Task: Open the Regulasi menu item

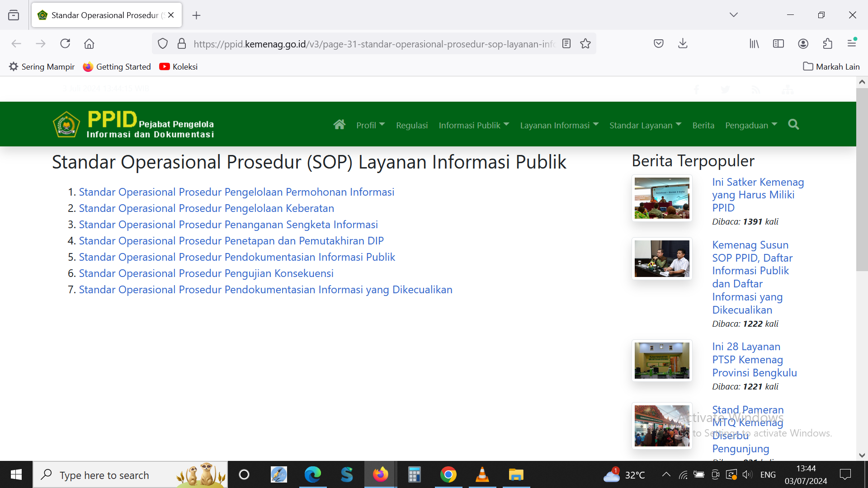Action: [411, 125]
